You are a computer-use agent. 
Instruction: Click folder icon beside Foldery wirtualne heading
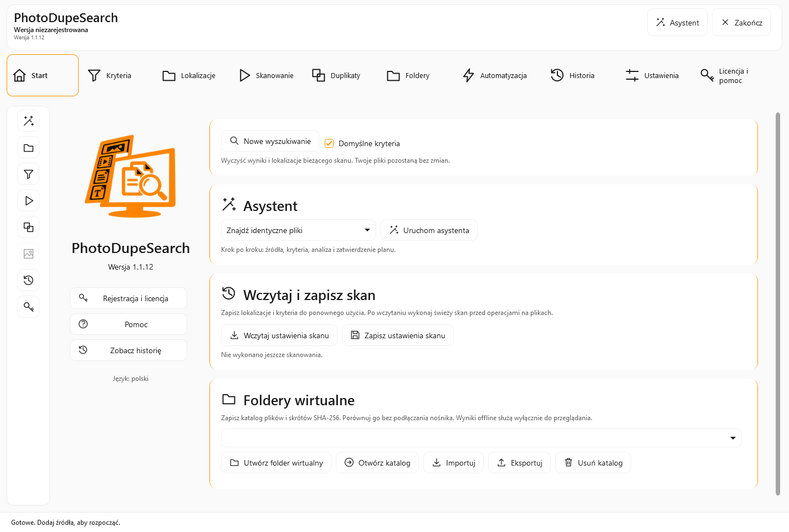229,399
